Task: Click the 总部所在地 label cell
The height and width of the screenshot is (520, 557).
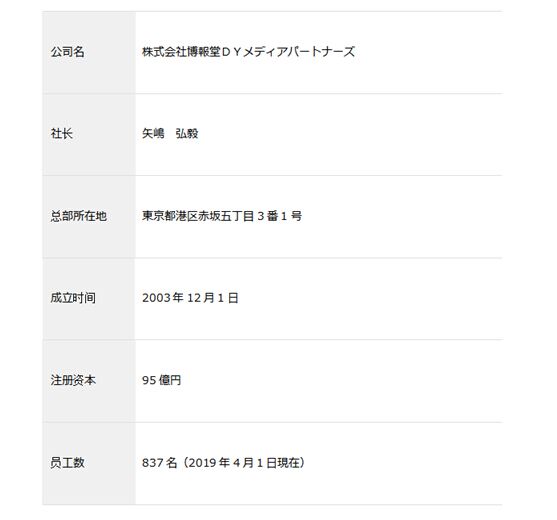Action: click(x=89, y=217)
